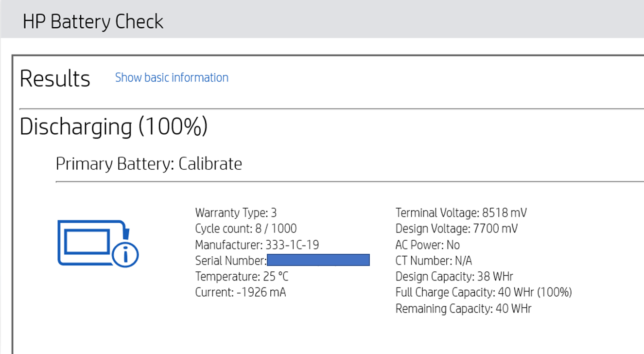The image size is (644, 354).
Task: Select the Terminal Voltage reading
Action: pyautogui.click(x=461, y=212)
